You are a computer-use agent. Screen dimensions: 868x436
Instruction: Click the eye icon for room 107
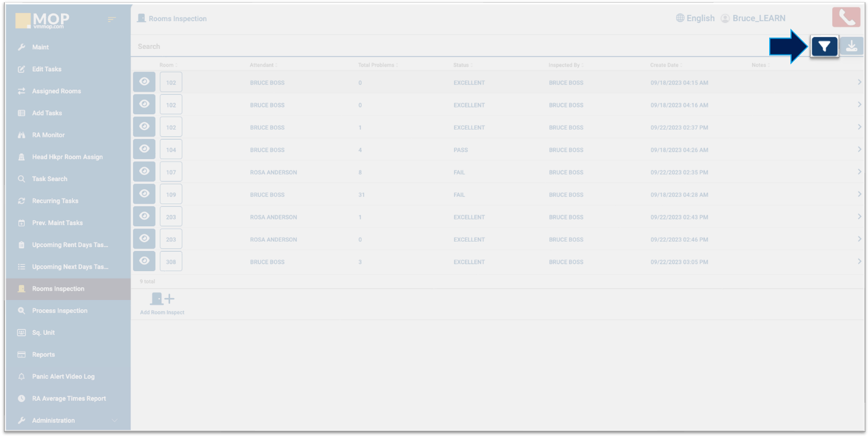(x=144, y=172)
